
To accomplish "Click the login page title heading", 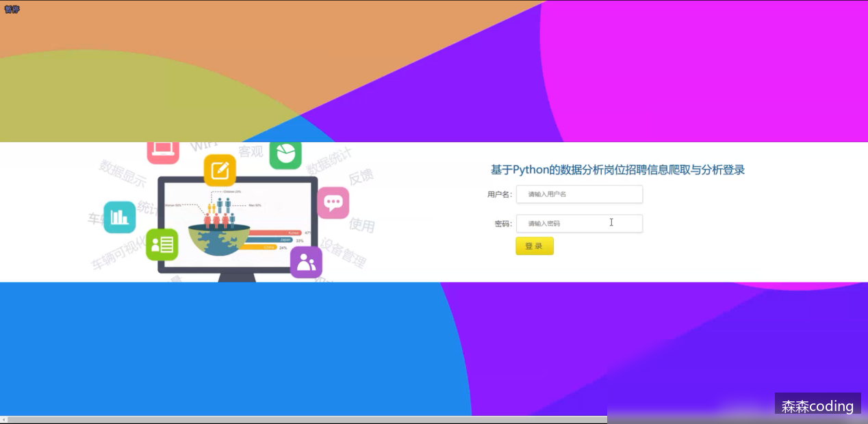I will [617, 170].
